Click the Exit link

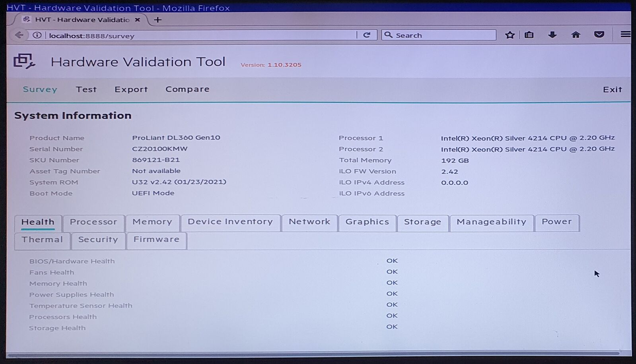[612, 90]
